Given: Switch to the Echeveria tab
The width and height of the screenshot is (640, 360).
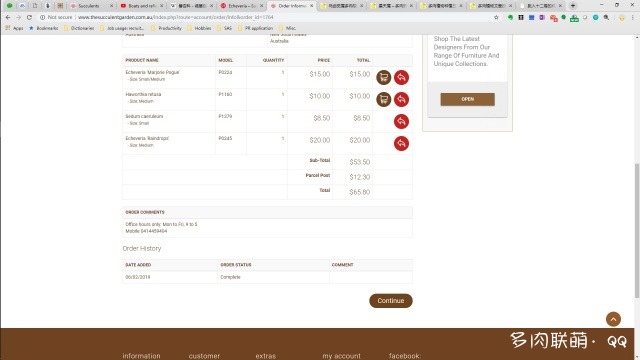Looking at the screenshot, I should [241, 6].
